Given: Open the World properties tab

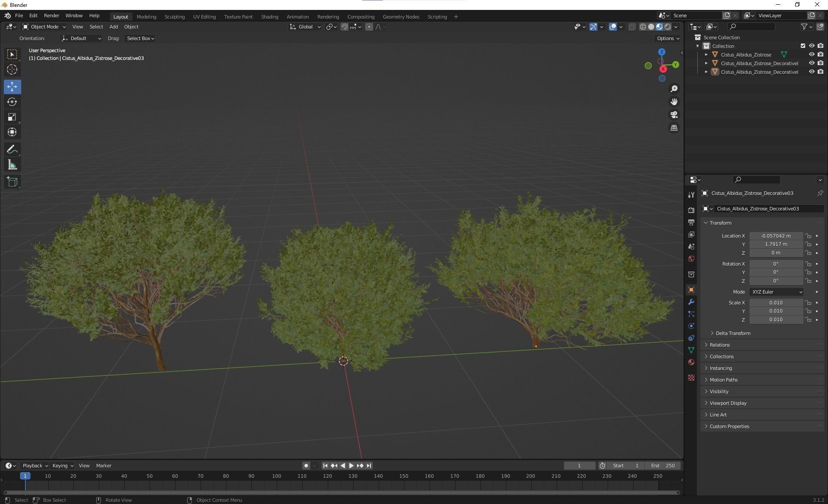Looking at the screenshot, I should (691, 259).
